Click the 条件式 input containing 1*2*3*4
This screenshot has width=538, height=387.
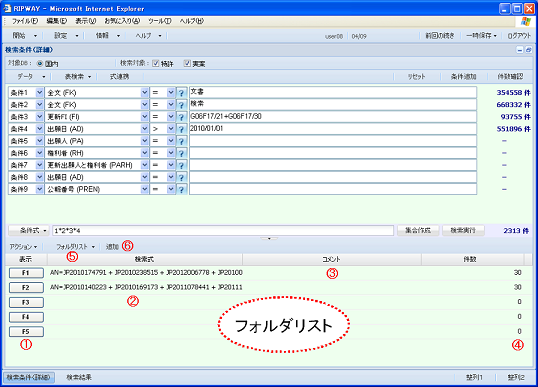(223, 231)
